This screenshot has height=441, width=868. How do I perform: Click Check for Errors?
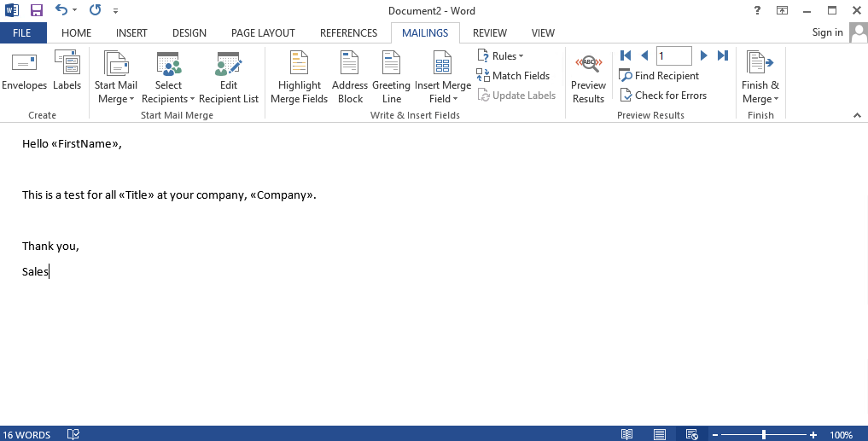click(662, 96)
